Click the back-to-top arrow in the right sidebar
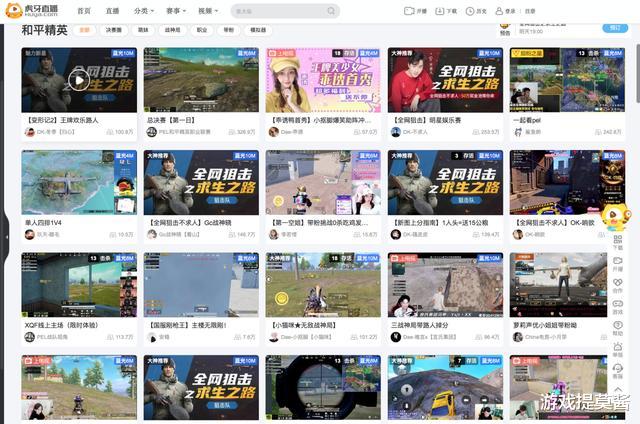 (x=618, y=389)
